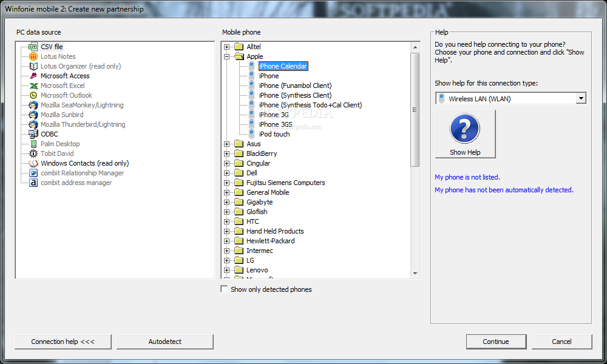This screenshot has height=364, width=607.
Task: Expand the Dell folder node
Action: tap(227, 173)
